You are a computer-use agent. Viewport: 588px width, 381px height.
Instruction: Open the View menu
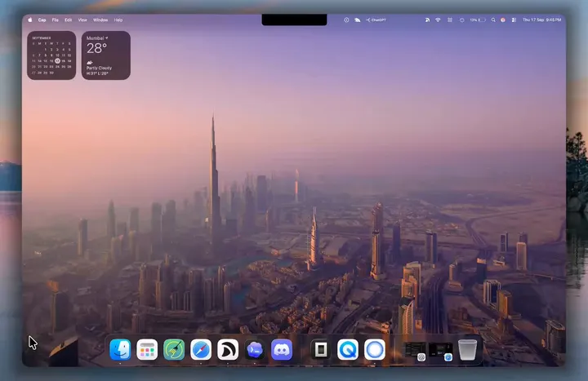click(82, 20)
